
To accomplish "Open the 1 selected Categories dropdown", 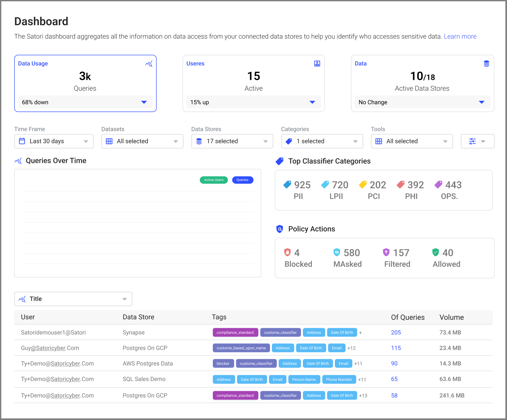I will pos(322,141).
